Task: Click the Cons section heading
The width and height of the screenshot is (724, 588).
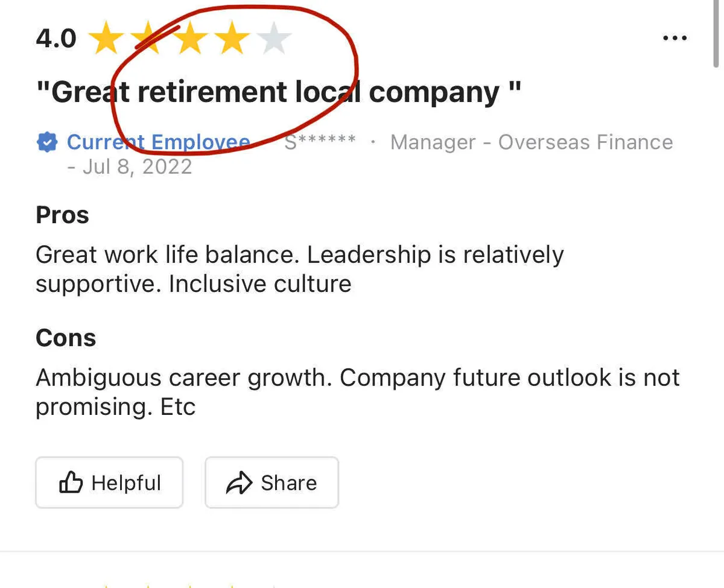Action: tap(66, 338)
